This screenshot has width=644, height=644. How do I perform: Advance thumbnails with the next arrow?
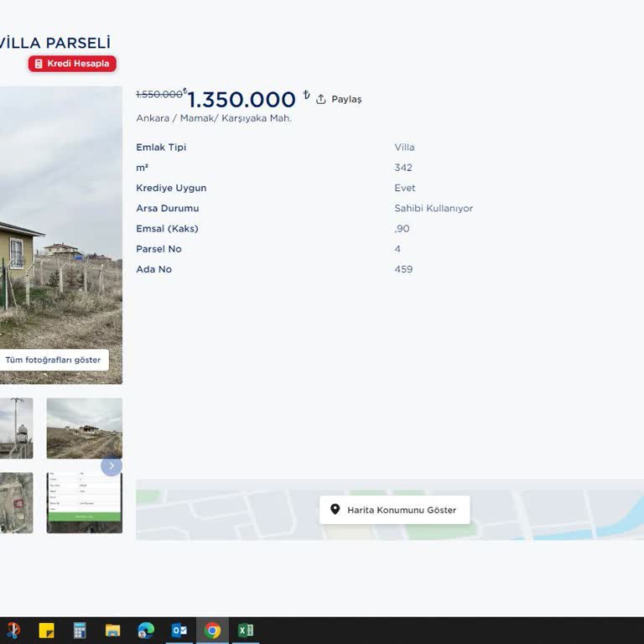pos(112,465)
